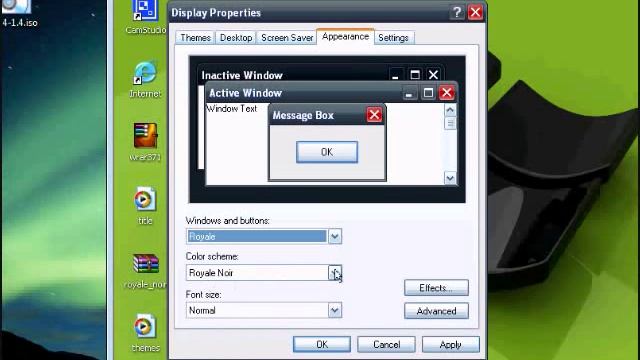Click the preview scrollbar thumb

tap(450, 123)
